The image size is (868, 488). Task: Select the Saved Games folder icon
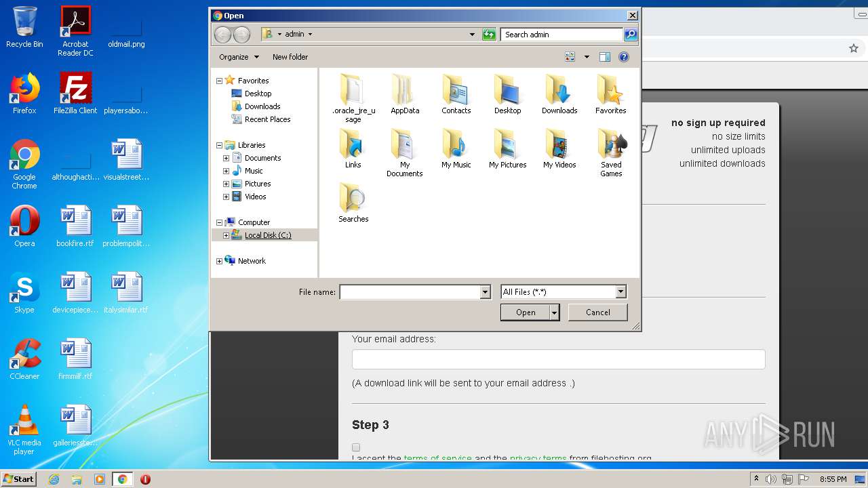point(611,152)
